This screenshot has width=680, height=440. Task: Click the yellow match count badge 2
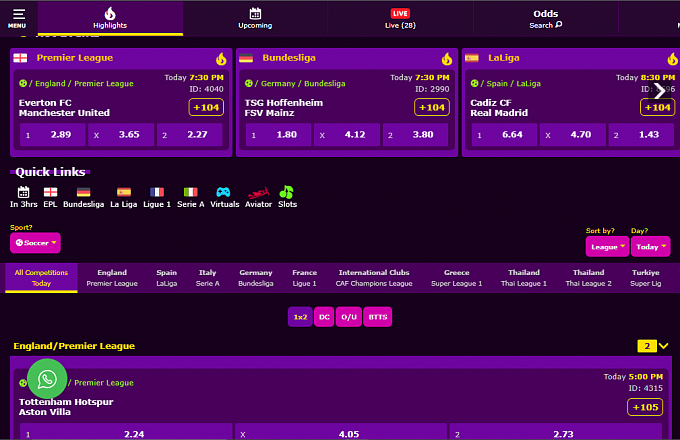click(x=647, y=346)
